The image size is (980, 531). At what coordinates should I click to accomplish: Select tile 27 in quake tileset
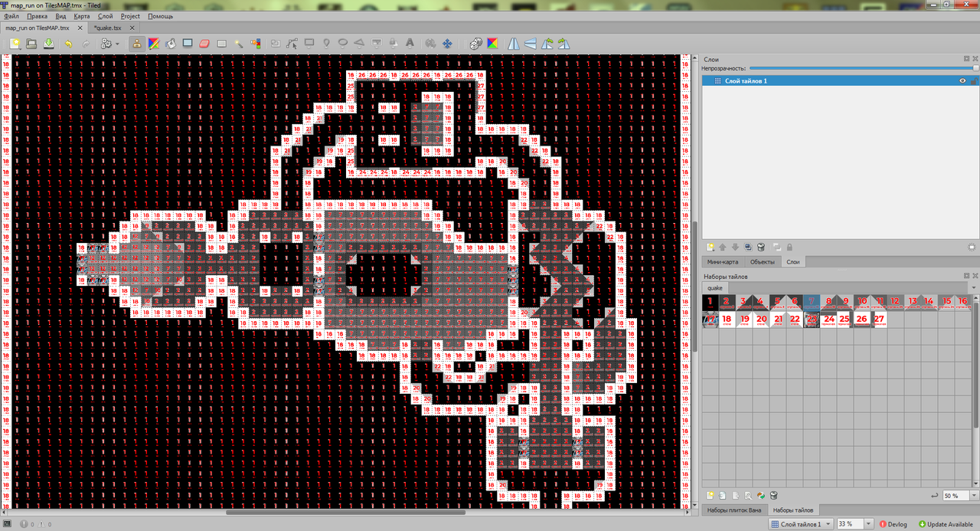[x=879, y=320]
